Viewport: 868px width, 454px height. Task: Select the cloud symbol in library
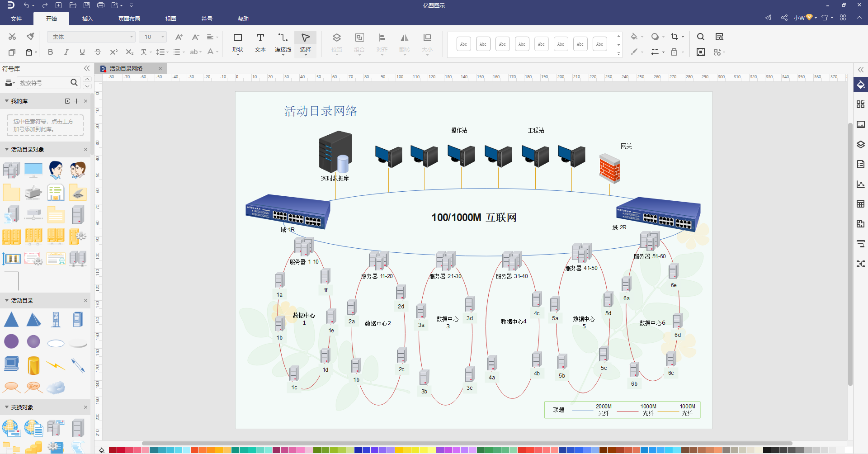click(56, 388)
